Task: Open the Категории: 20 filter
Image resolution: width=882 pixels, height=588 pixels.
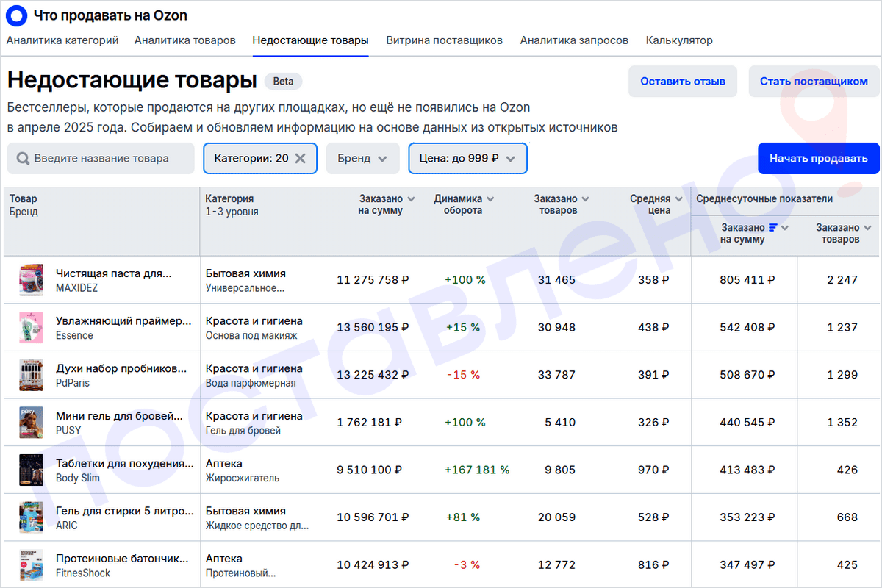Action: tap(260, 158)
